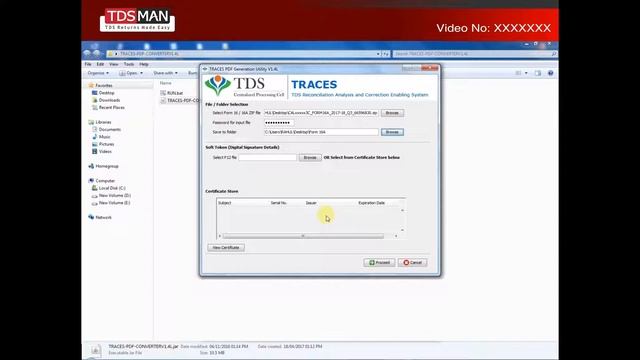Select Documents library

click(x=110, y=129)
